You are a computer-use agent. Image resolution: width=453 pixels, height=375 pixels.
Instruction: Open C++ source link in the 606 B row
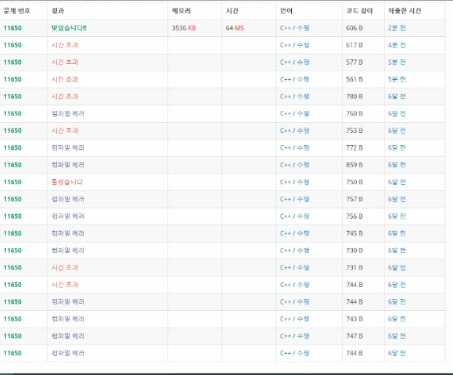point(286,28)
